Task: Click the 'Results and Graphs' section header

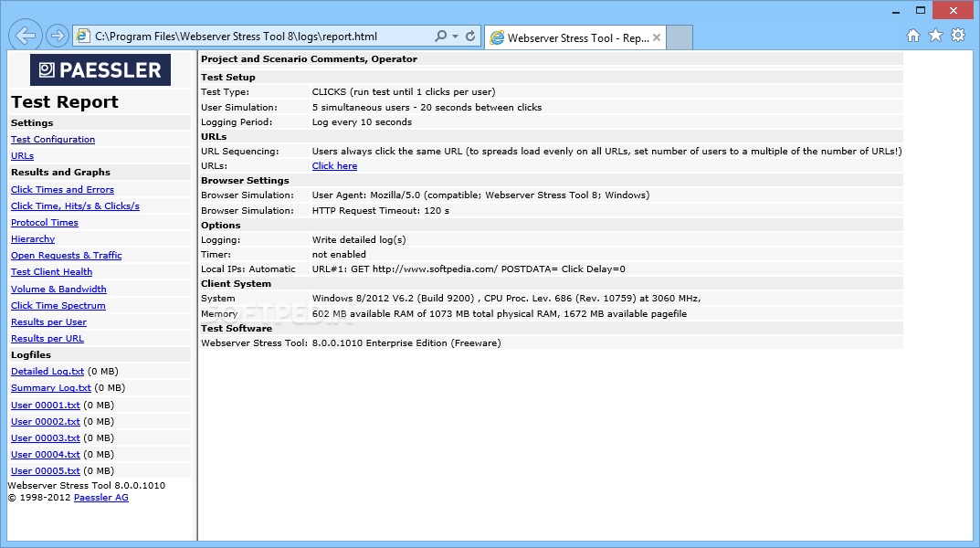Action: pos(60,172)
